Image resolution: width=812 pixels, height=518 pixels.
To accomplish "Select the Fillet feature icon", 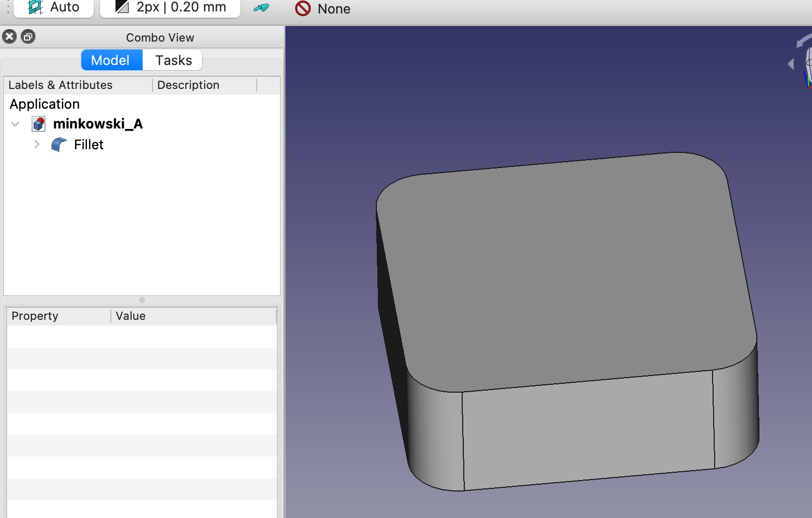I will (x=59, y=145).
